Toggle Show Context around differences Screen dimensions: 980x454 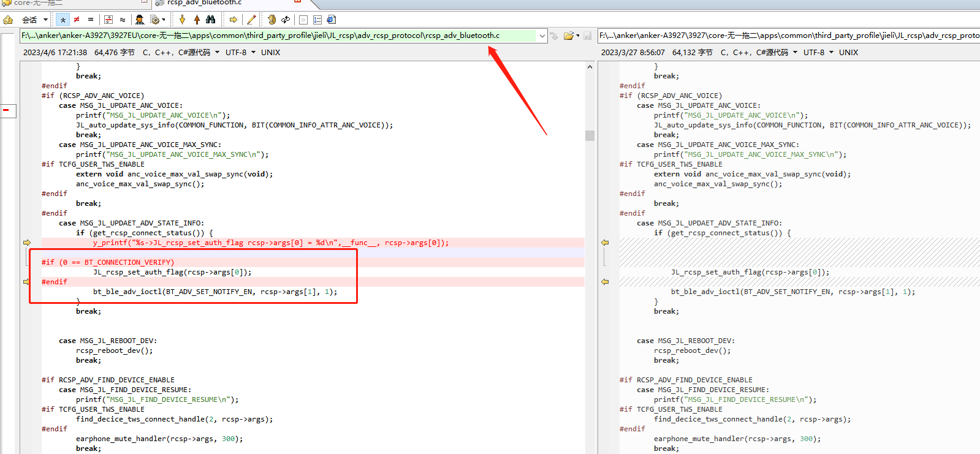coord(108,20)
